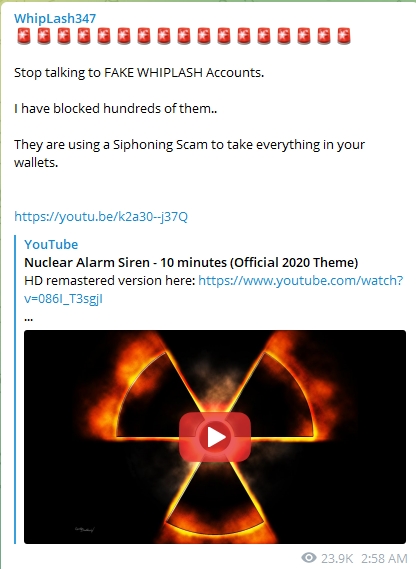Open the HD remastered youtube.com/watch link

(213, 290)
